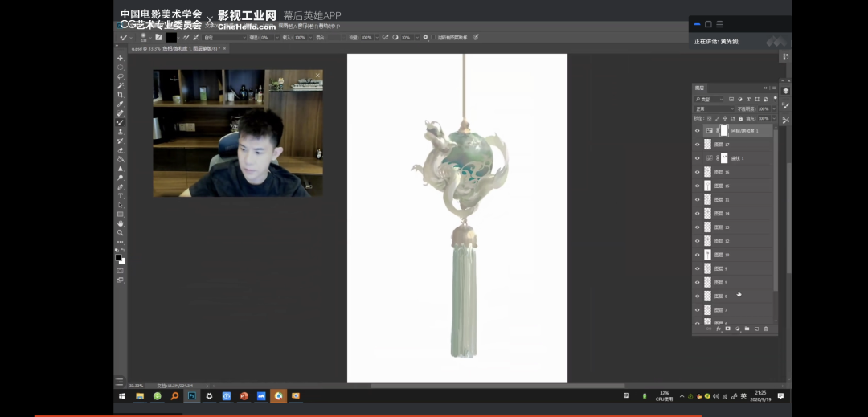Toggle visibility of layer 图层 9

click(x=698, y=268)
